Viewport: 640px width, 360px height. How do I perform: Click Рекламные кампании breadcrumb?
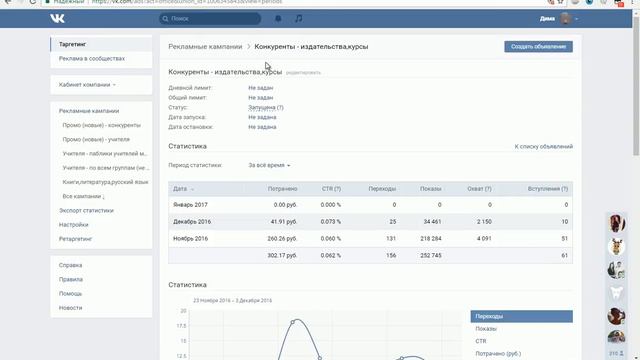pyautogui.click(x=205, y=47)
